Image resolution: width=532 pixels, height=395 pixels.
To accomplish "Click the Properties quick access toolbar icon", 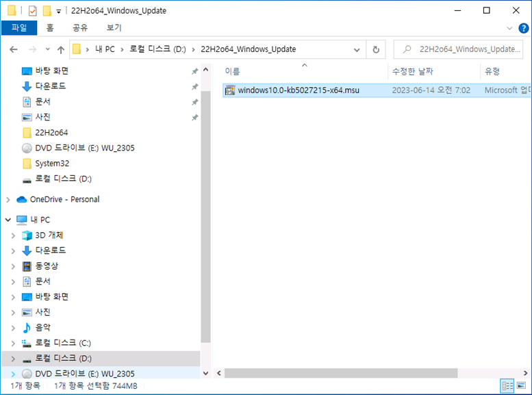I will click(33, 11).
